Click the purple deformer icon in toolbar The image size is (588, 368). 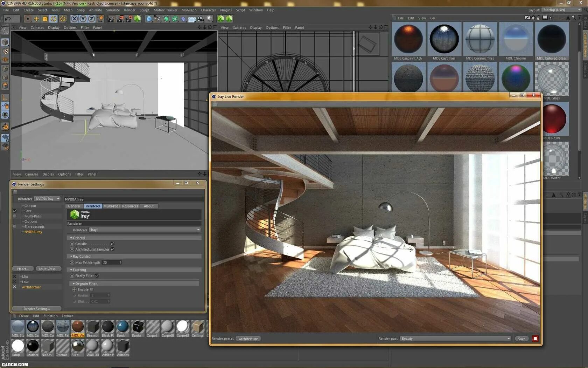click(x=183, y=19)
